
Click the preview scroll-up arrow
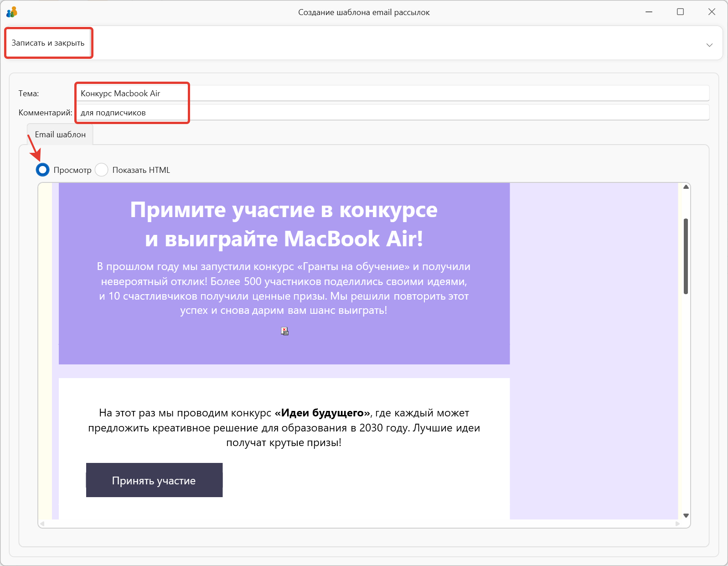(x=686, y=187)
